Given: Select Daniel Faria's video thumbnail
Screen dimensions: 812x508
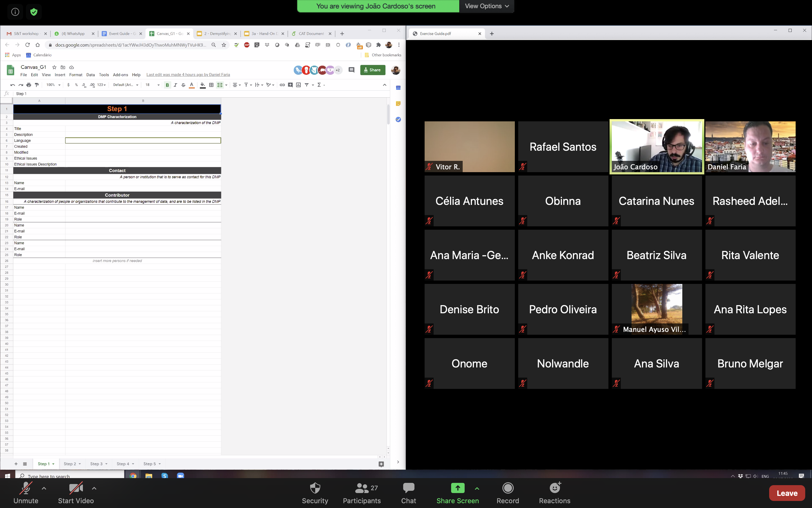Looking at the screenshot, I should [x=750, y=146].
